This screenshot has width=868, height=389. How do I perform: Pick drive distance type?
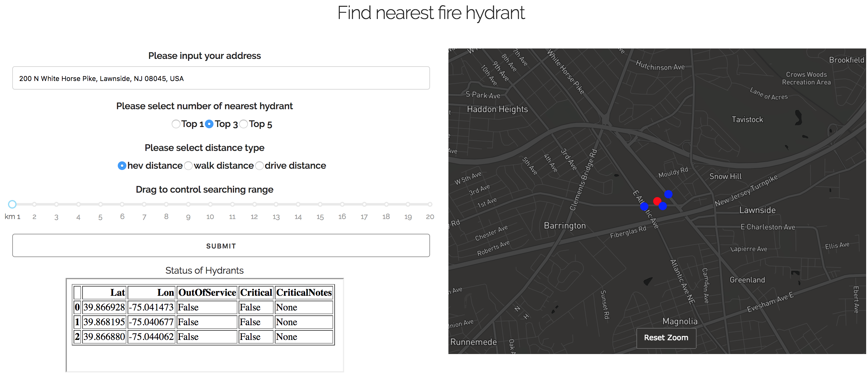click(x=259, y=166)
